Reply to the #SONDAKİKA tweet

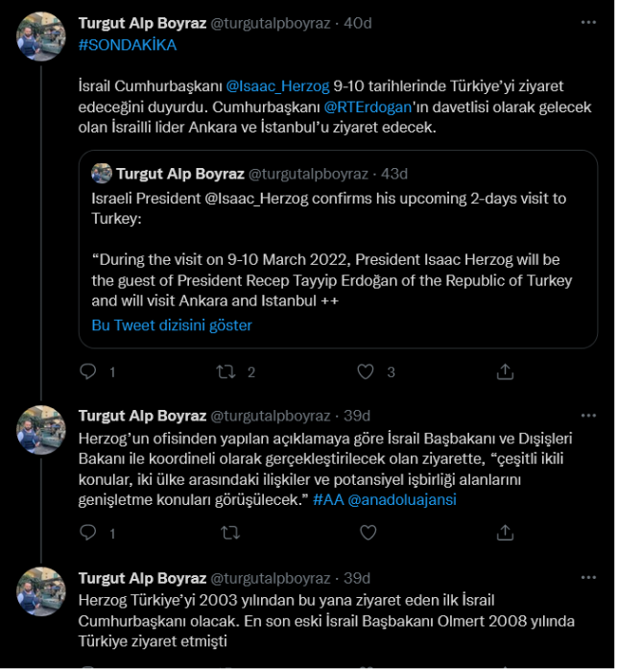tap(87, 372)
